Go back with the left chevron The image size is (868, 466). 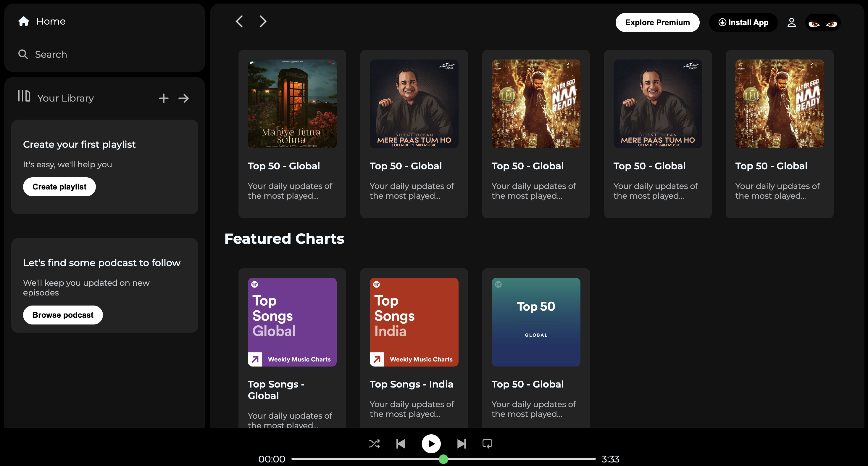coord(239,22)
